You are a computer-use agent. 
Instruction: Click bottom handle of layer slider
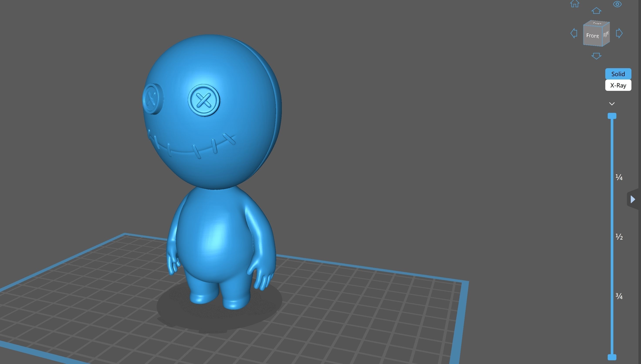point(612,357)
